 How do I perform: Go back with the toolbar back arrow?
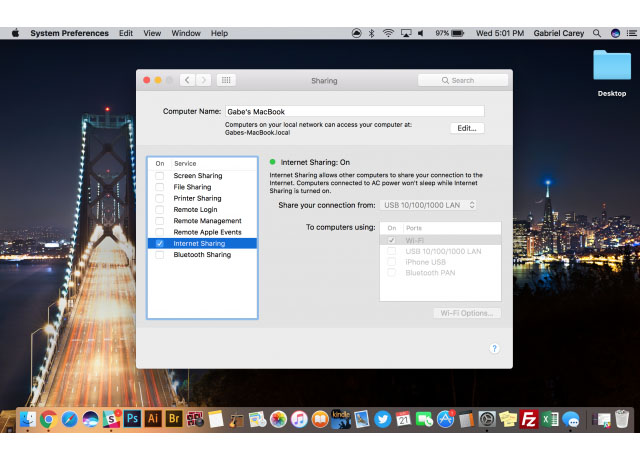pyautogui.click(x=187, y=80)
